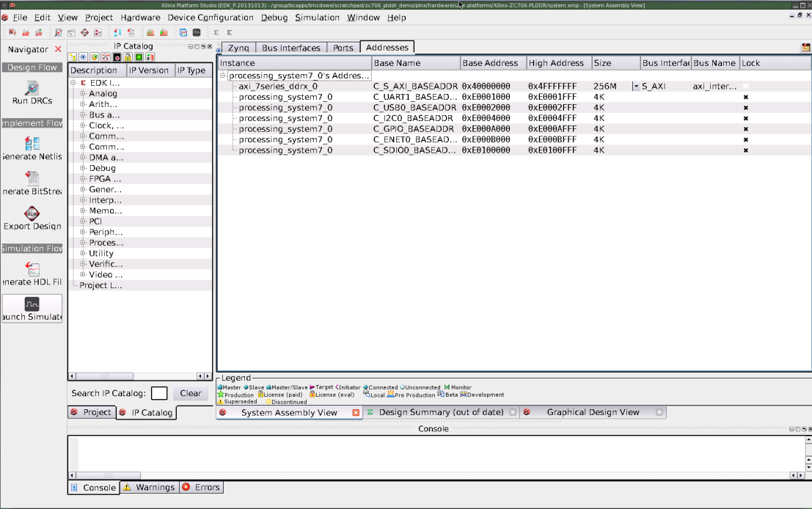Toggle the lock on the C_UART1 address row
812x509 pixels.
coord(745,97)
